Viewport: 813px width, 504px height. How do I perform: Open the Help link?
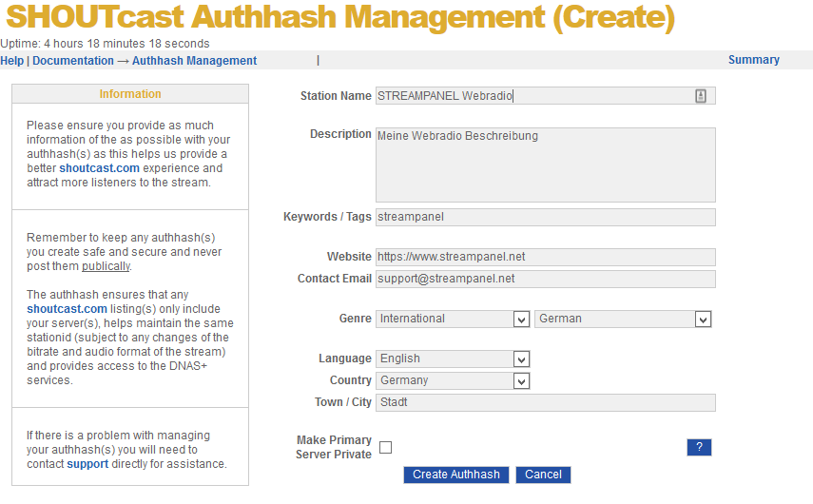[x=12, y=61]
